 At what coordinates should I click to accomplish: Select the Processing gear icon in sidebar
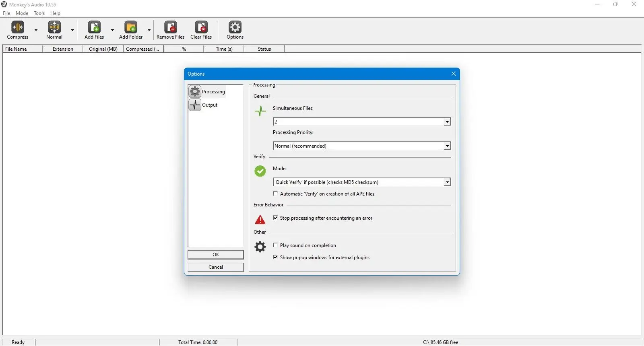(x=195, y=92)
